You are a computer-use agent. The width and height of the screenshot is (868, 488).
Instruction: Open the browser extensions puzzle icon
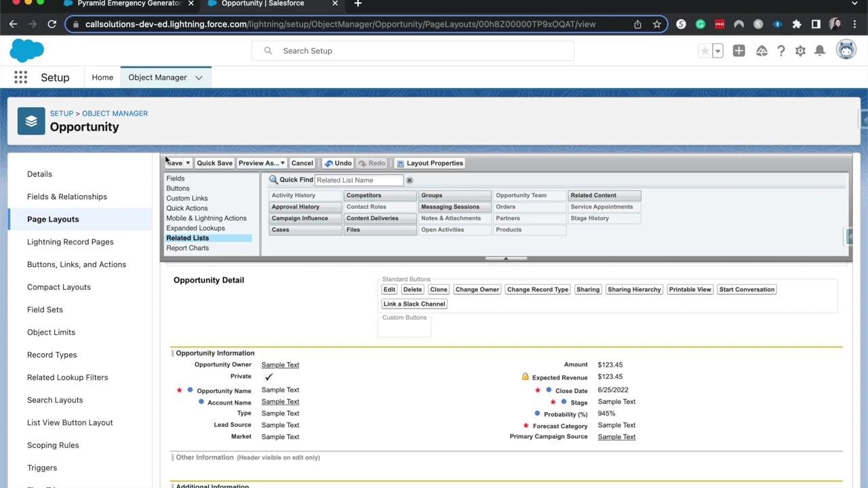797,24
